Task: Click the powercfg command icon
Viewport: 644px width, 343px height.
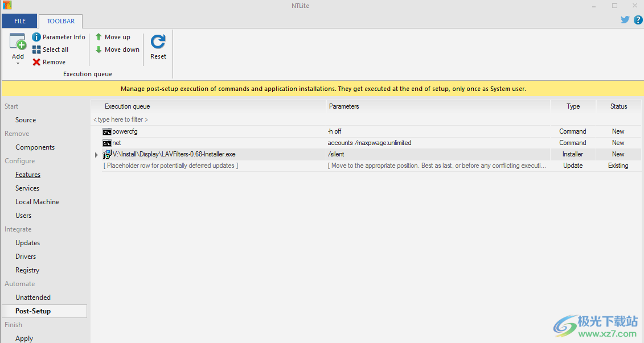Action: click(x=107, y=132)
